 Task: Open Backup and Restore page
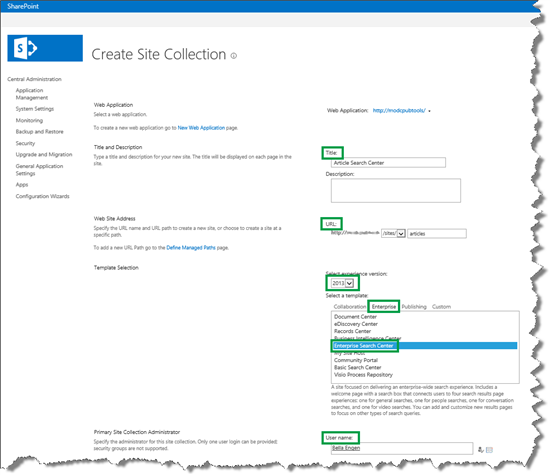click(40, 132)
